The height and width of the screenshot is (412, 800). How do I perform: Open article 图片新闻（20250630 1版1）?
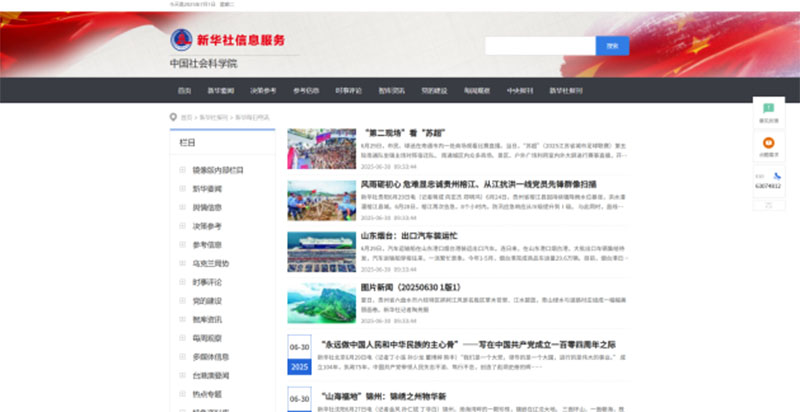point(411,288)
